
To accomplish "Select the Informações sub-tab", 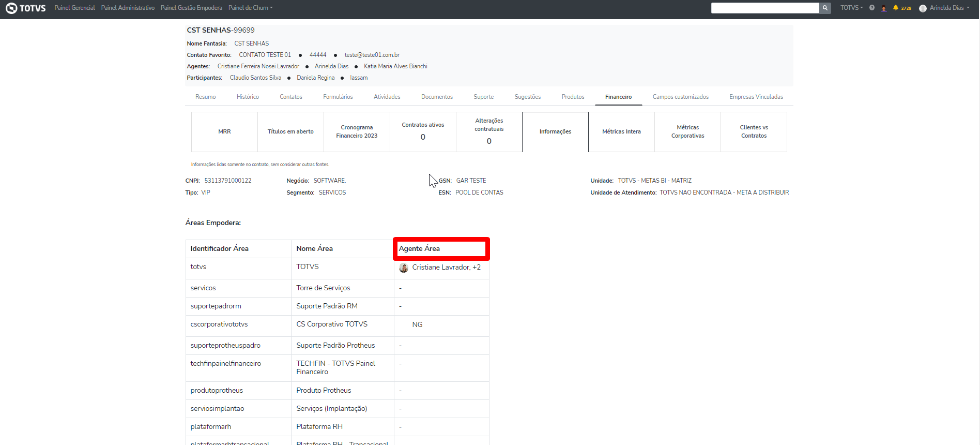I will [555, 132].
